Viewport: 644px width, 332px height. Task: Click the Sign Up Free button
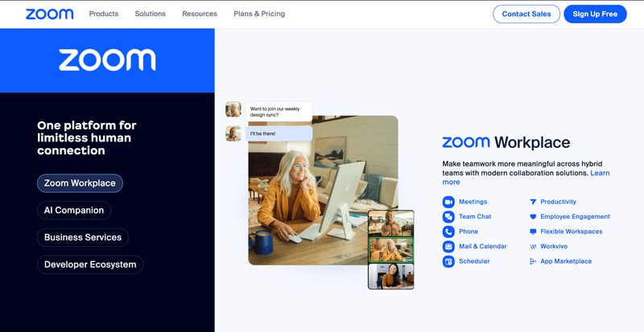click(595, 14)
